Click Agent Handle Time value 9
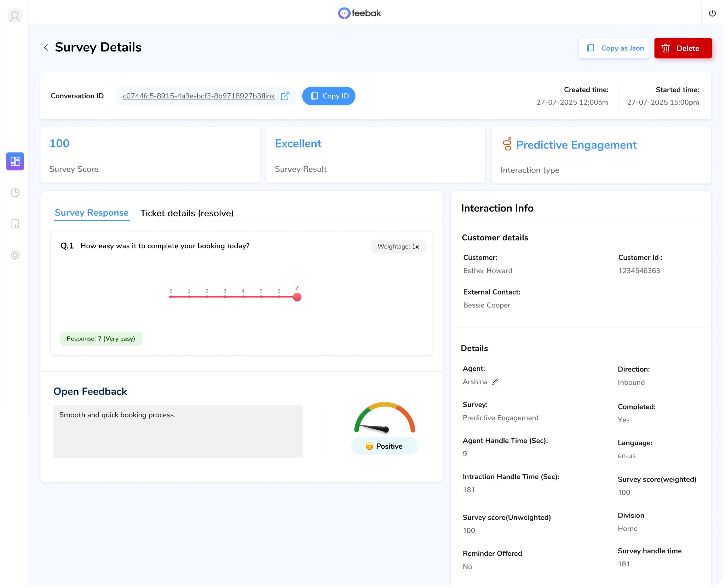 tap(465, 454)
